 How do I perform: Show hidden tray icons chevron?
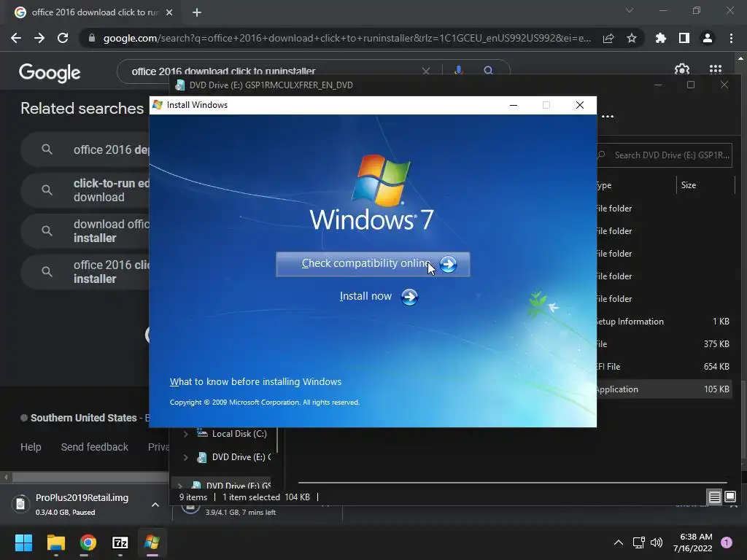point(619,542)
